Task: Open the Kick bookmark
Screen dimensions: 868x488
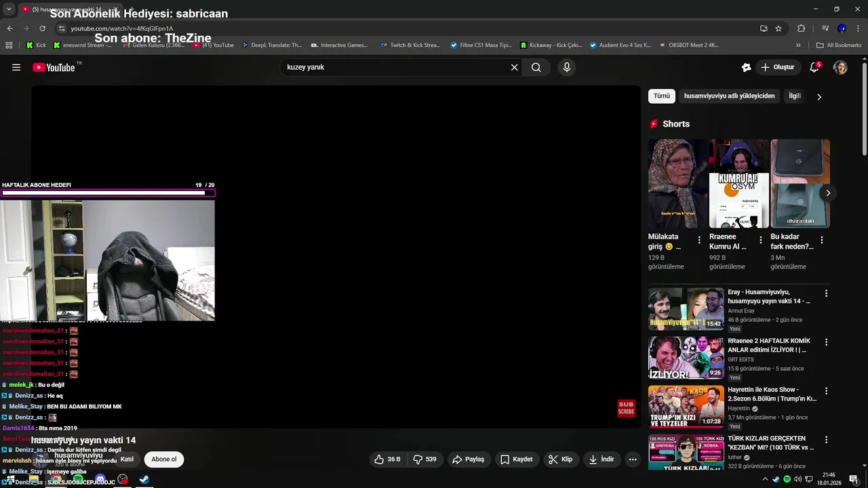Action: (36, 45)
